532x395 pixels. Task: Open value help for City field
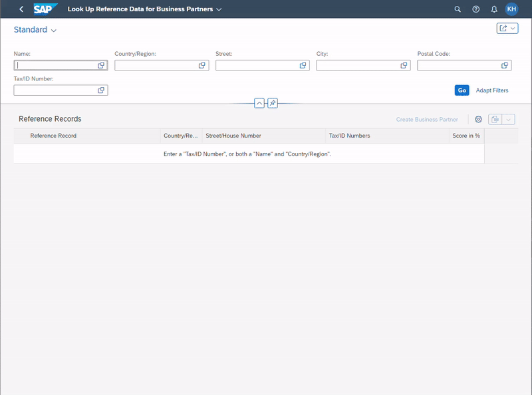pos(404,65)
